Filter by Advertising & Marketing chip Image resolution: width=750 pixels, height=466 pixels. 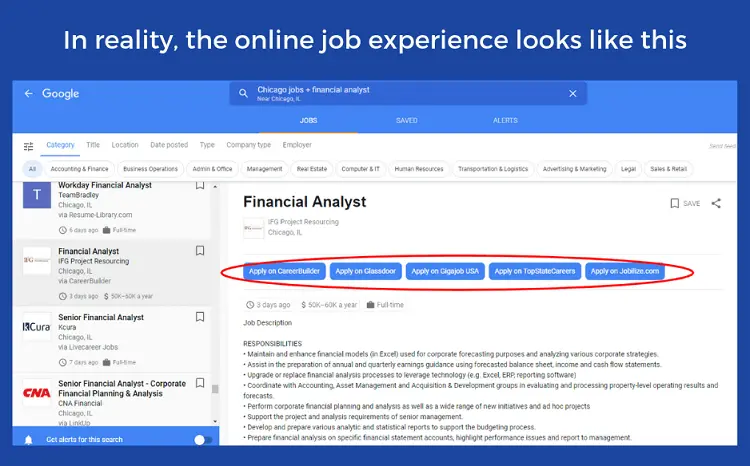(574, 169)
